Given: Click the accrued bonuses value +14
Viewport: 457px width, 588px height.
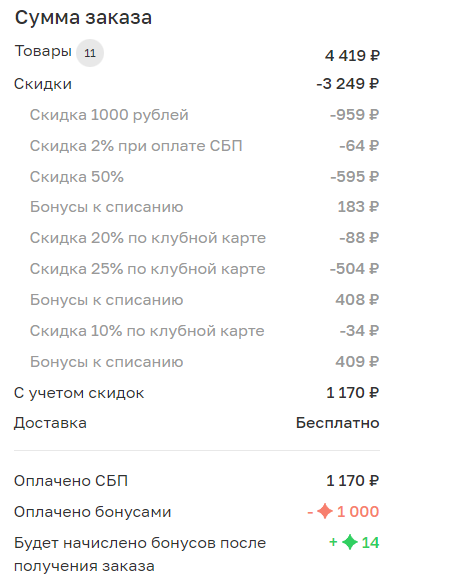Looking at the screenshot, I should [354, 543].
